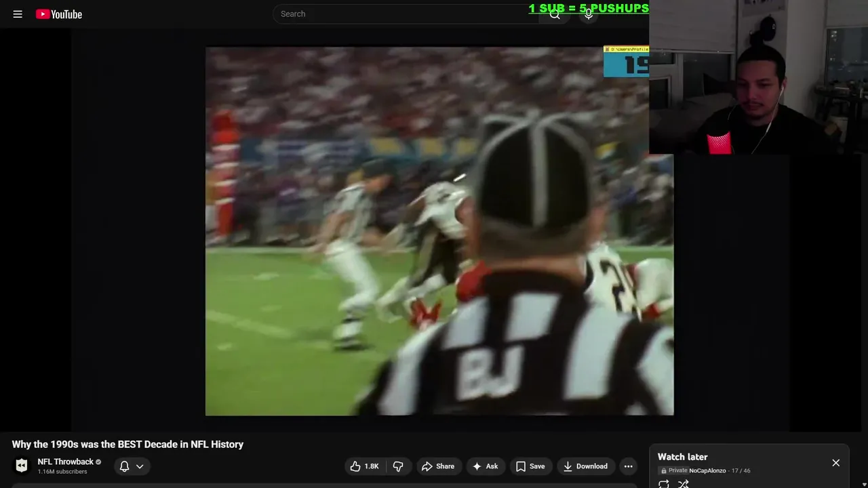Close the Watch later playlist panel
The height and width of the screenshot is (488, 868).
tap(835, 463)
